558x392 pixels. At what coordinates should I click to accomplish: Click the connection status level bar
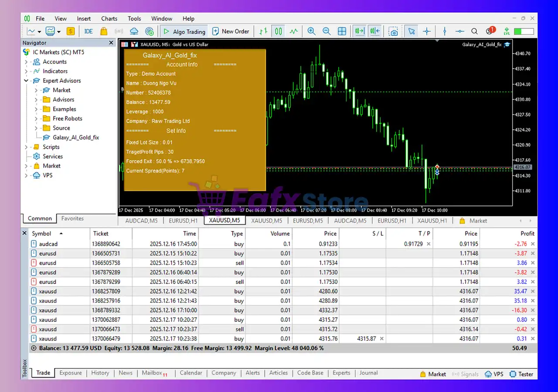coord(524,31)
